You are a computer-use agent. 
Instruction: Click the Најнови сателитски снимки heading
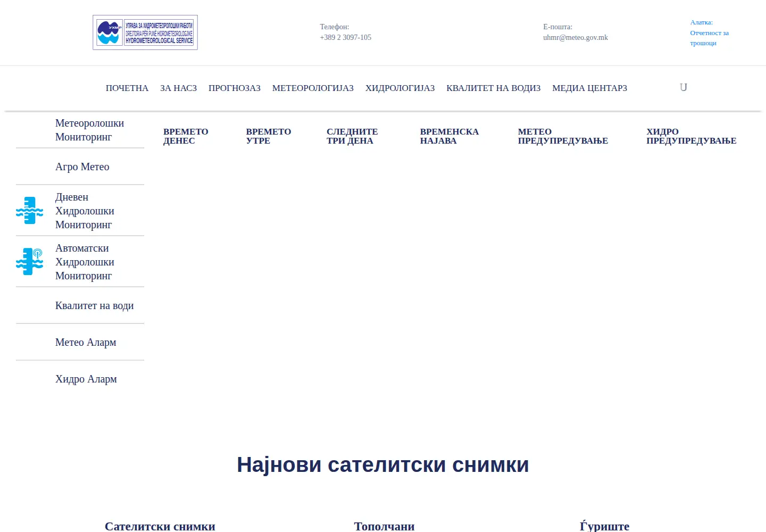pos(383,464)
